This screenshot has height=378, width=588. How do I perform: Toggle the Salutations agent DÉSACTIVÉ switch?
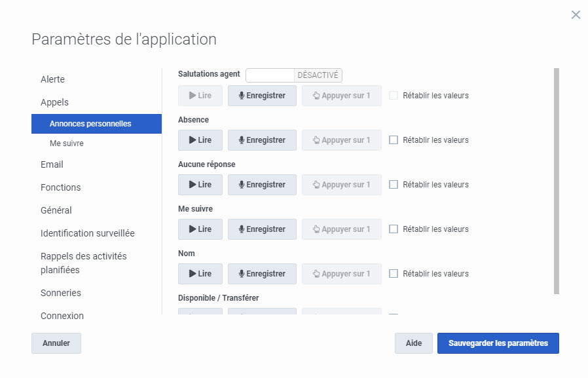294,75
